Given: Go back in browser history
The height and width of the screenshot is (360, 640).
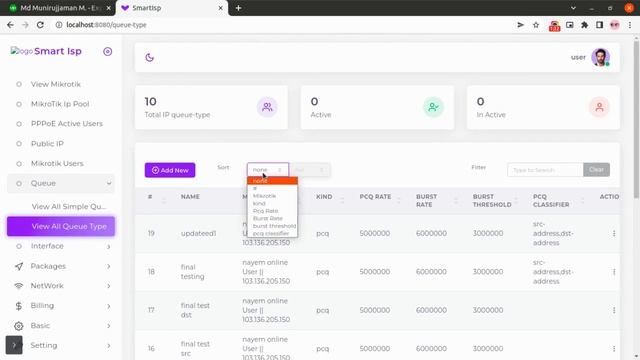Looking at the screenshot, I should (x=10, y=25).
